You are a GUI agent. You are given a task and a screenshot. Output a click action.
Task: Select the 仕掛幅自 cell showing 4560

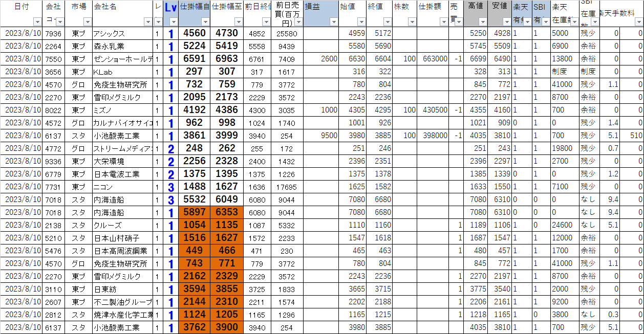tap(195, 33)
